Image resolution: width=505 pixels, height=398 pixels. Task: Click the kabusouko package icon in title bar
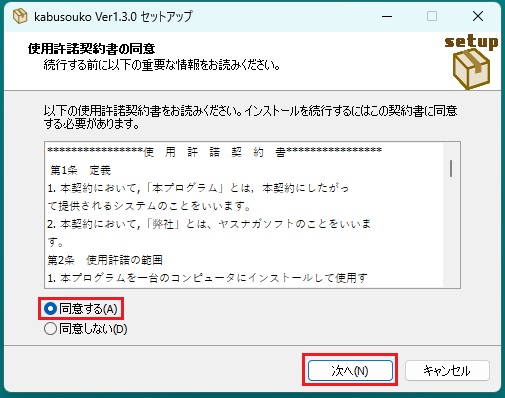[20, 16]
